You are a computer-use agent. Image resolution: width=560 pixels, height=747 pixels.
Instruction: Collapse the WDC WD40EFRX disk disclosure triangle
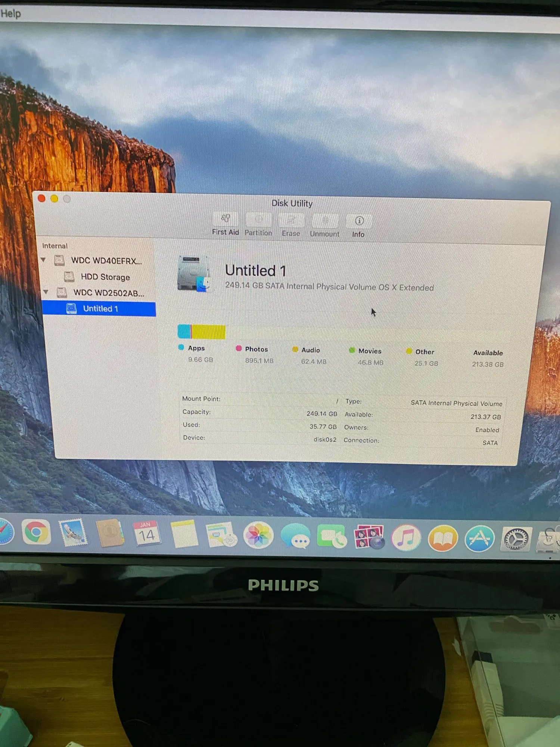[x=43, y=260]
